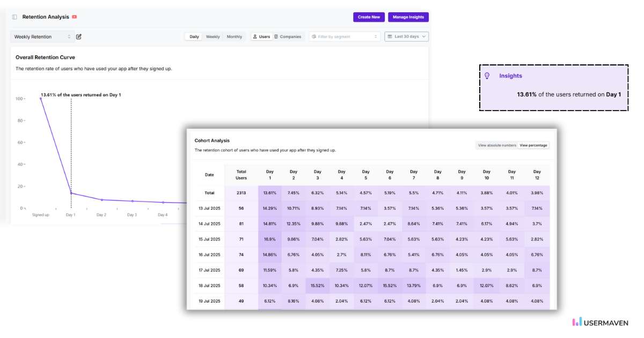Click the edit icon beside Weekly Retention

79,37
